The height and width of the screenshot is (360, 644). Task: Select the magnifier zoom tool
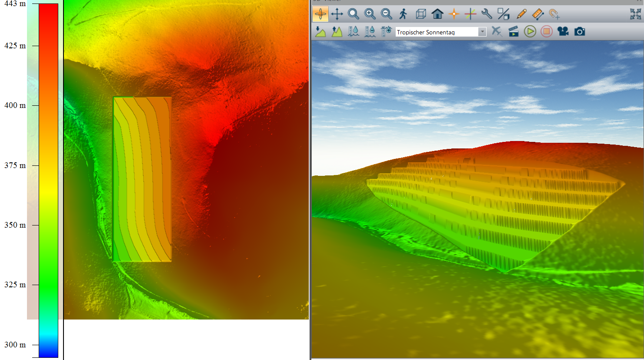[x=354, y=14]
